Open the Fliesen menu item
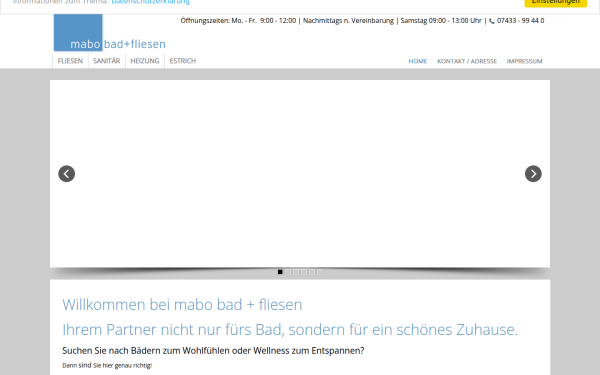 click(x=70, y=61)
